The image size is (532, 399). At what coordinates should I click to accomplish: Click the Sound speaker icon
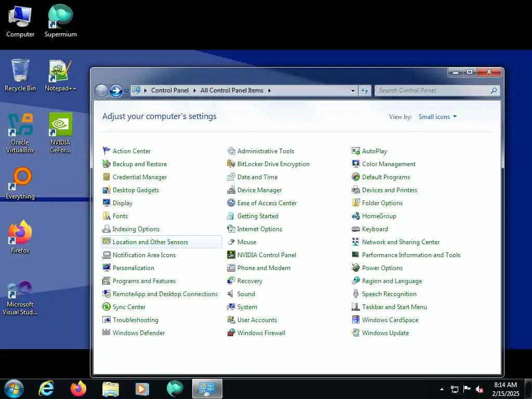click(x=231, y=294)
